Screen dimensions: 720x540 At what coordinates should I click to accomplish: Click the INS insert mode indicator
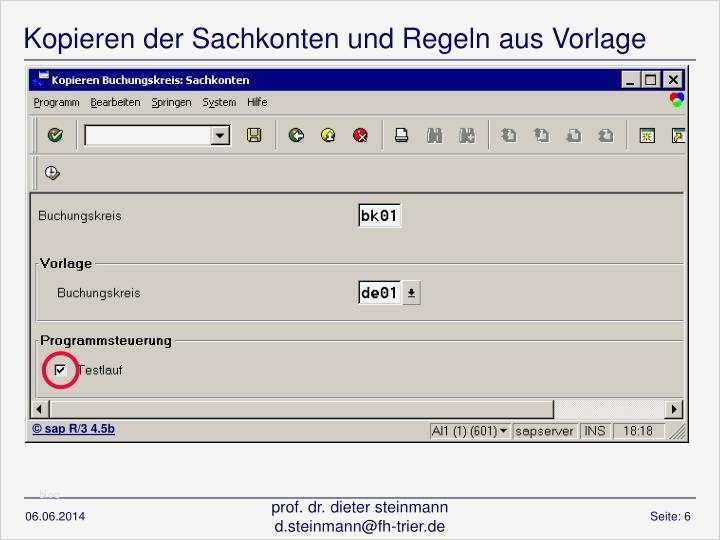pos(595,431)
